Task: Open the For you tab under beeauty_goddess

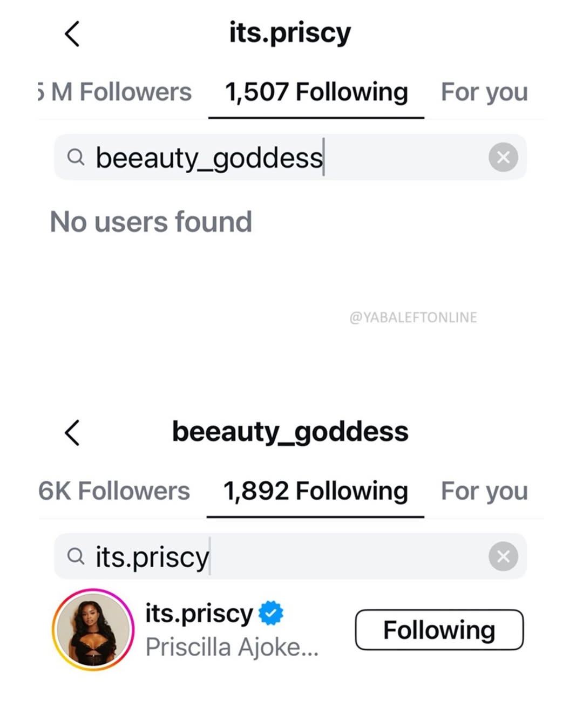Action: pos(484,491)
